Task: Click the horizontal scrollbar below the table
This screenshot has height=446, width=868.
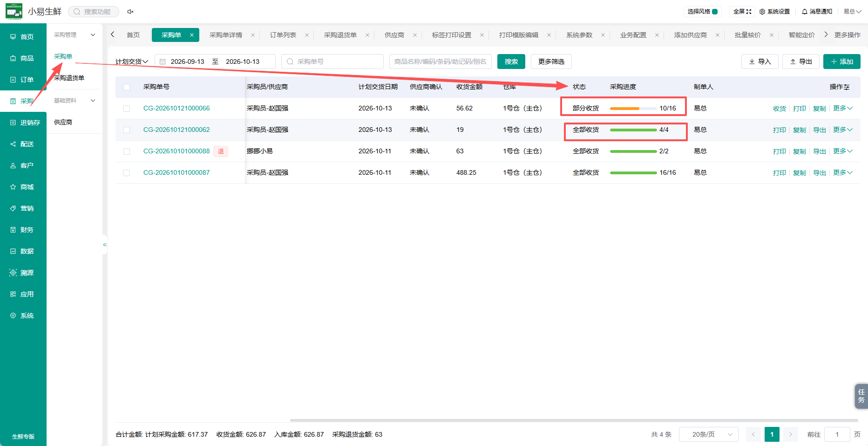Action: [x=574, y=420]
